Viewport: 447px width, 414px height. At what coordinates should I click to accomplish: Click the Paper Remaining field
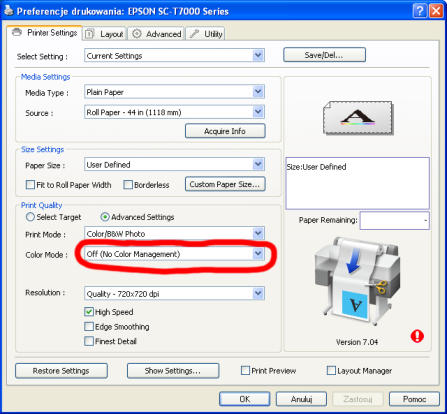395,220
